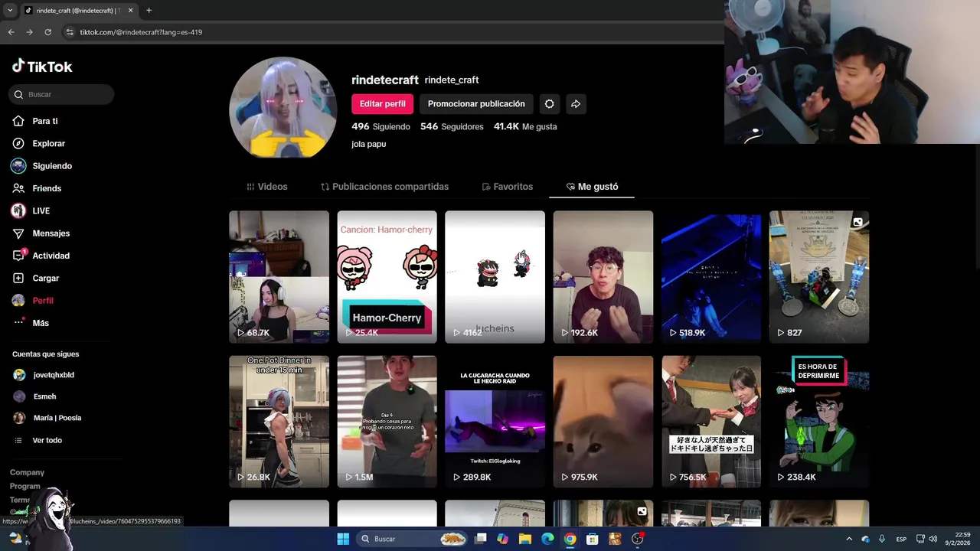Open video with 1.5M views
Image resolution: width=980 pixels, height=551 pixels.
tap(387, 422)
